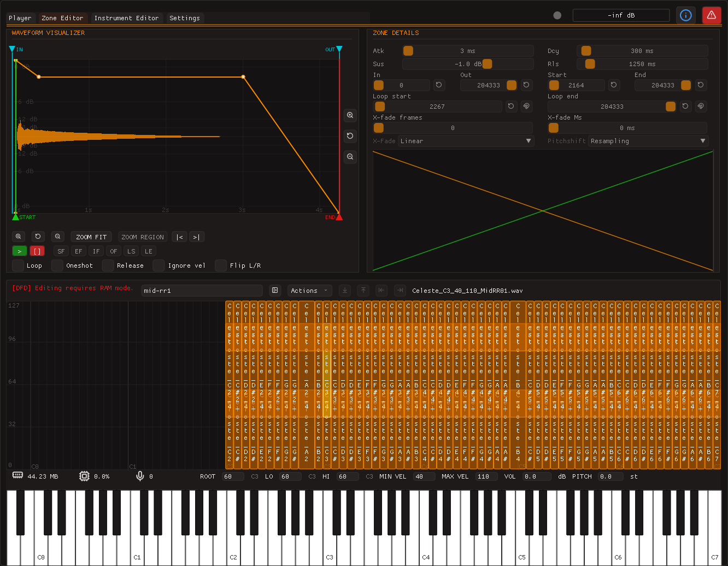Open the info dialog via blue icon
728x566 pixels.
[685, 15]
